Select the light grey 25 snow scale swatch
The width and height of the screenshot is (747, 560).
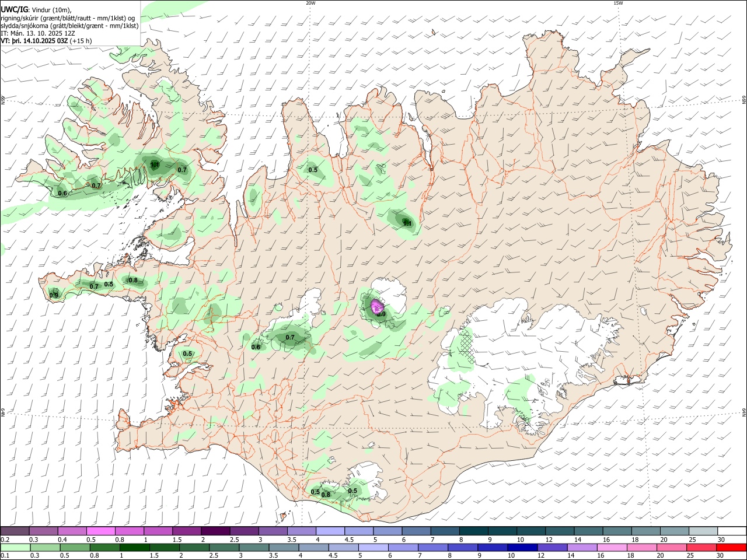coord(703,531)
